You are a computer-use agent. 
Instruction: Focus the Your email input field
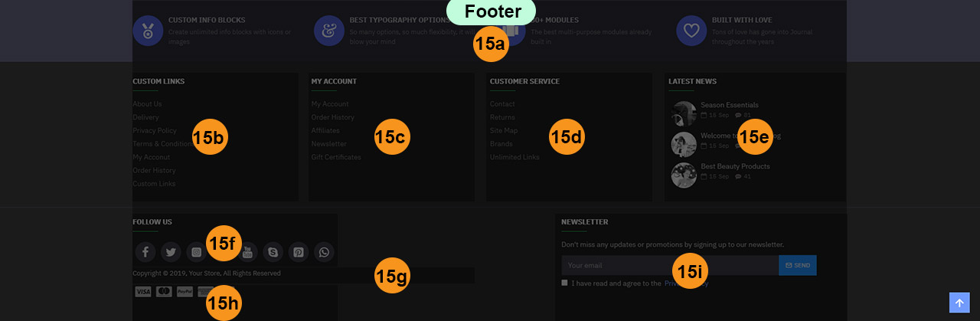(670, 265)
